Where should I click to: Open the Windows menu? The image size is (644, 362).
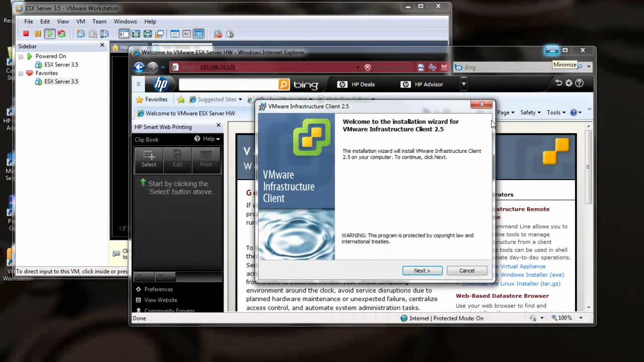pos(125,22)
